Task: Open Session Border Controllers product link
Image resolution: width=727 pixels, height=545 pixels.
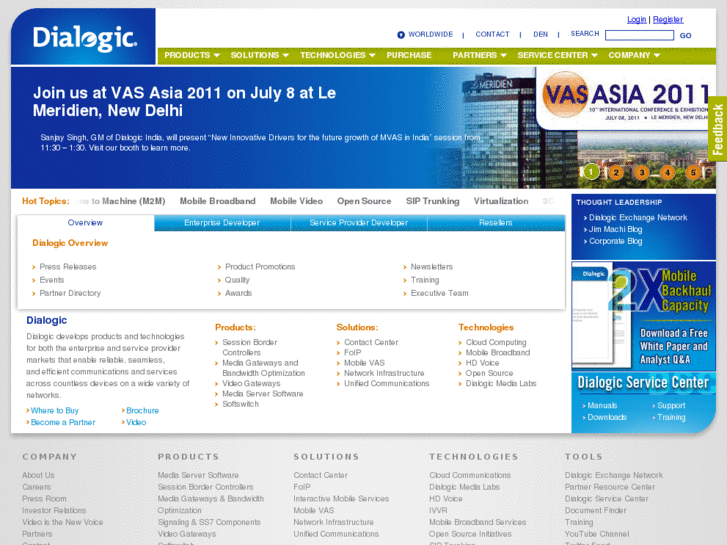Action: [249, 347]
